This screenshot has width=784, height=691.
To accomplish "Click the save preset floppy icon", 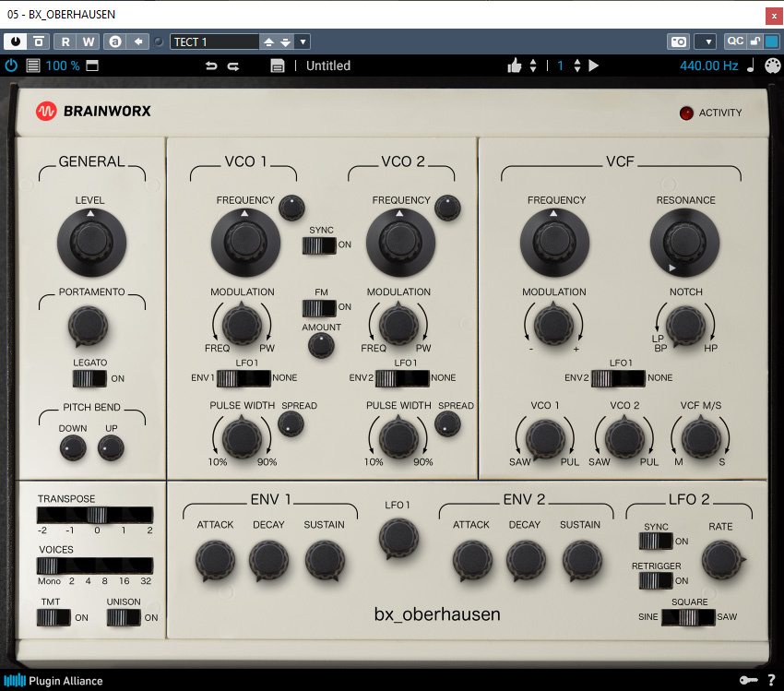I will [278, 66].
